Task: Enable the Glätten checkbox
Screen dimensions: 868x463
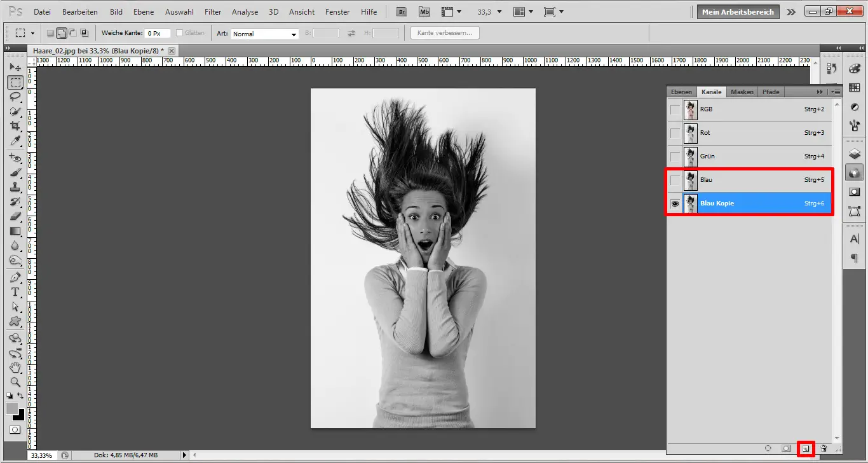Action: (x=180, y=32)
